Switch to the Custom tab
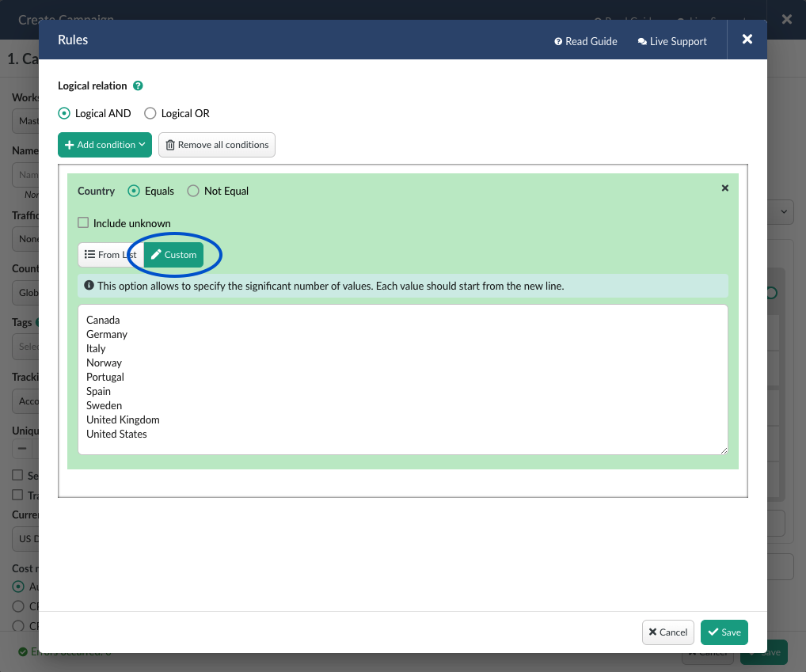This screenshot has height=672, width=806. tap(173, 255)
